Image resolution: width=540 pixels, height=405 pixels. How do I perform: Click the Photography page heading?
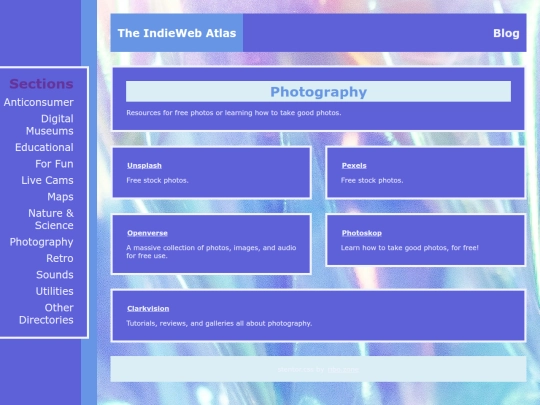pyautogui.click(x=319, y=92)
